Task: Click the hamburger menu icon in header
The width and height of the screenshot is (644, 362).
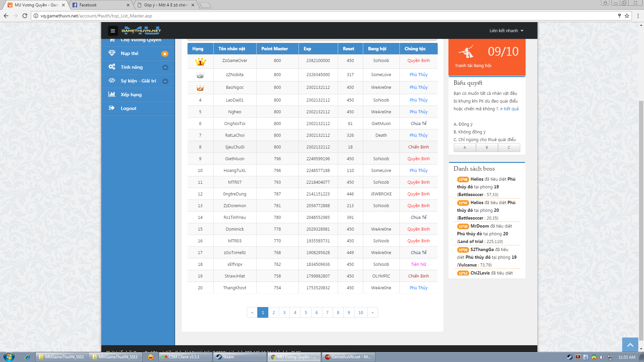Action: [113, 31]
